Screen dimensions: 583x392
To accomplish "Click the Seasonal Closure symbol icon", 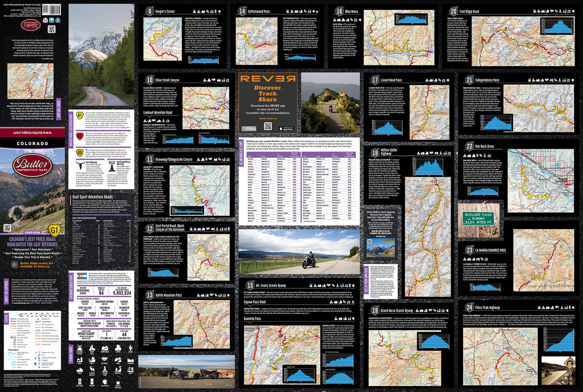I will click(x=79, y=348).
